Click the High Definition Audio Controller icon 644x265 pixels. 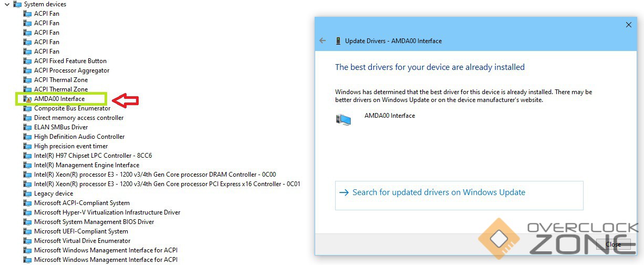click(27, 137)
